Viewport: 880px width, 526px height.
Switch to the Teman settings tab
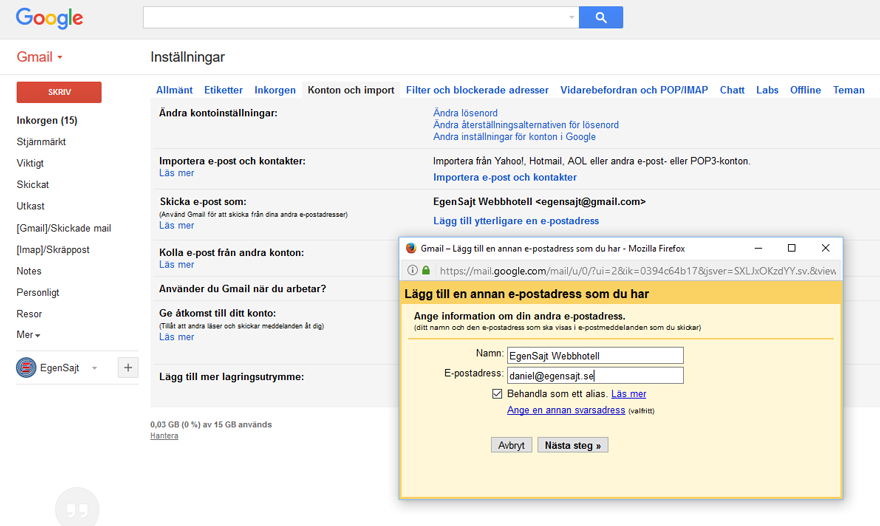coord(849,90)
